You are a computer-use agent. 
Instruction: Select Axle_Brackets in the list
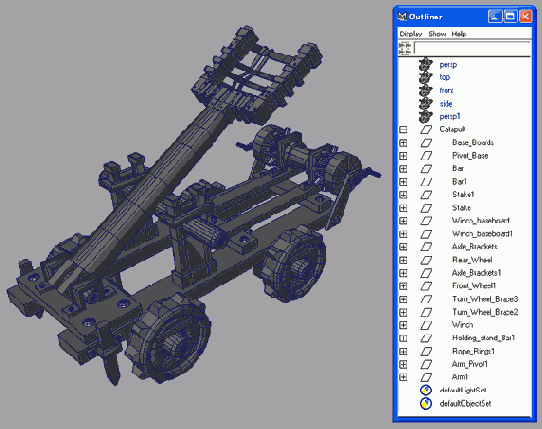coord(475,247)
